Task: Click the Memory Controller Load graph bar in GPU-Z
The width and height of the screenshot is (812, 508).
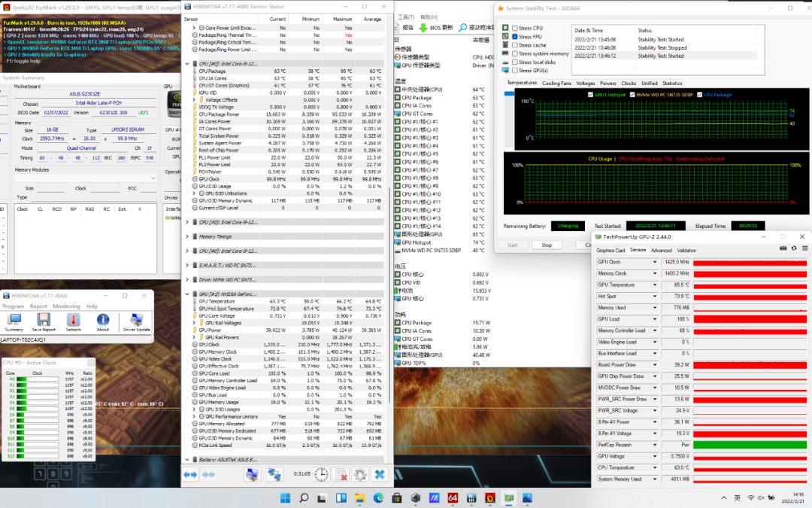Action: point(750,330)
